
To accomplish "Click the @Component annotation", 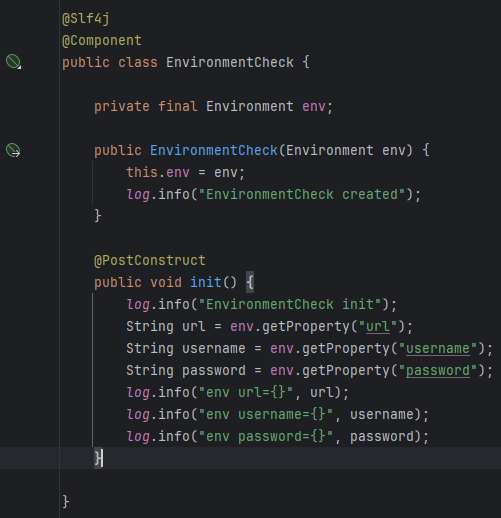I will click(102, 41).
